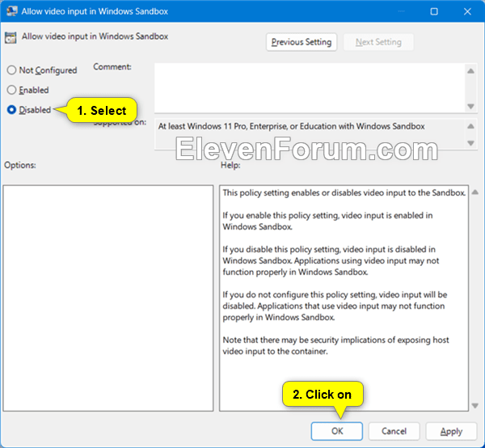Go to Previous Setting
The height and width of the screenshot is (448, 485).
(x=302, y=42)
